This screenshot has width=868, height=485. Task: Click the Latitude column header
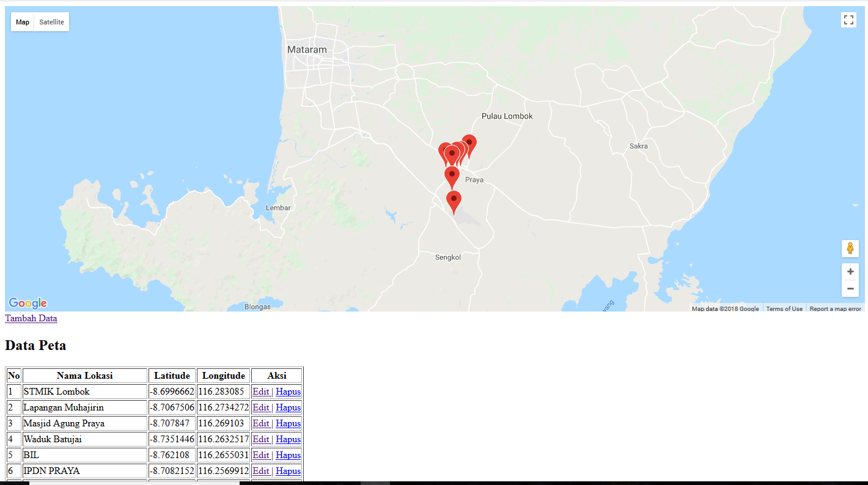pos(172,376)
